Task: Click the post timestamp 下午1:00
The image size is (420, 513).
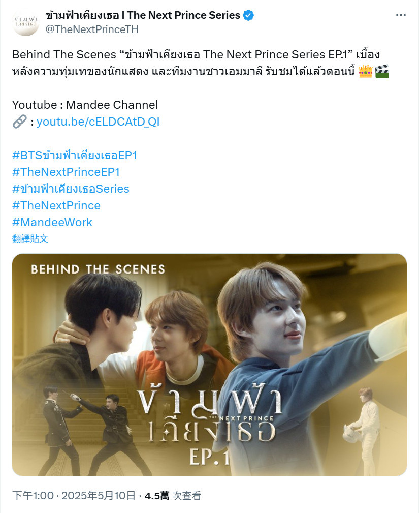Action: [x=33, y=496]
